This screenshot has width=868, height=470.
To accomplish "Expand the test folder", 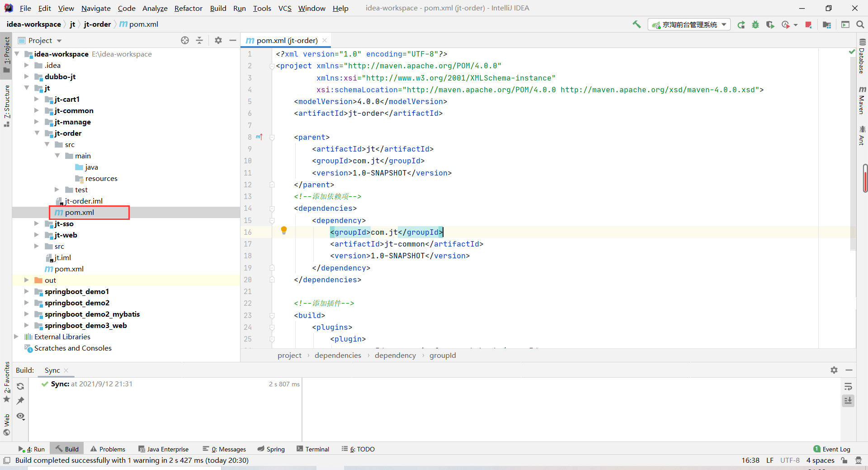I will 57,190.
